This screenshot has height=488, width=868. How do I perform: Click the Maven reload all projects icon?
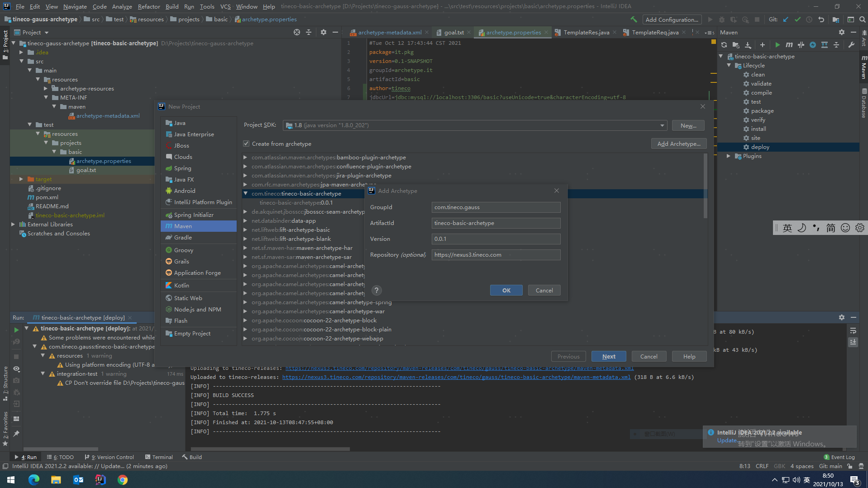coord(724,45)
